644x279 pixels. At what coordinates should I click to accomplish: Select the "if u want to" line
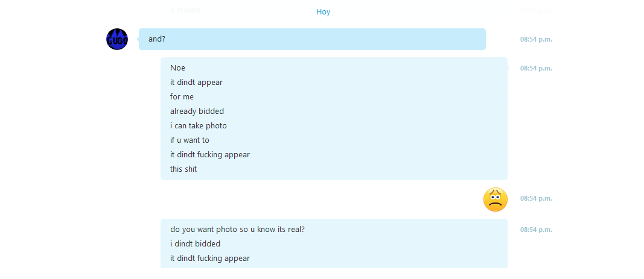point(190,140)
